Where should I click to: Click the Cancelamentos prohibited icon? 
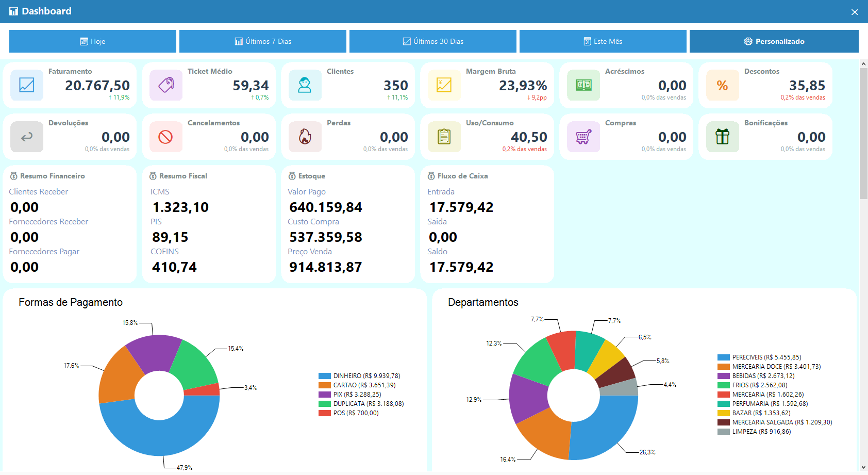coord(166,137)
